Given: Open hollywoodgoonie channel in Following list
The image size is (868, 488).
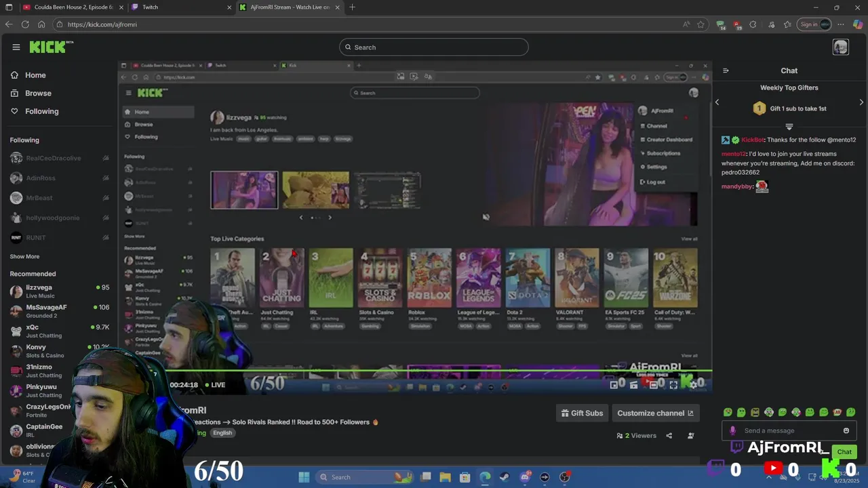Looking at the screenshot, I should (59, 218).
